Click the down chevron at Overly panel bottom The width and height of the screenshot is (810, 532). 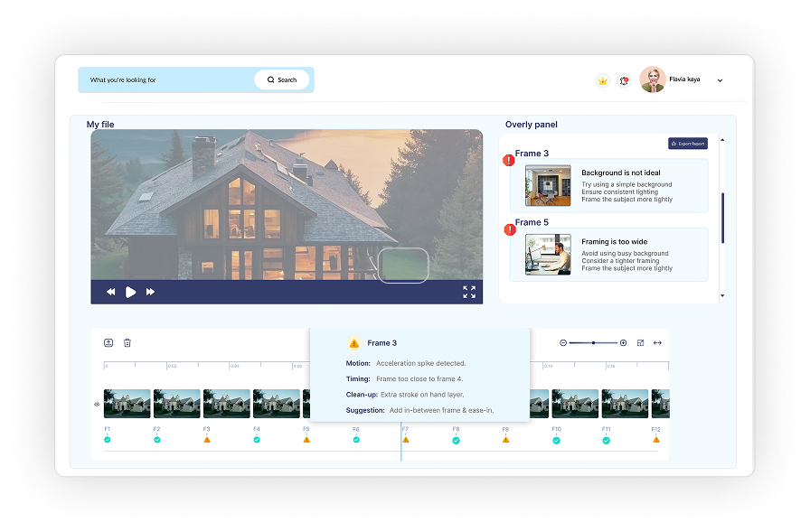721,296
